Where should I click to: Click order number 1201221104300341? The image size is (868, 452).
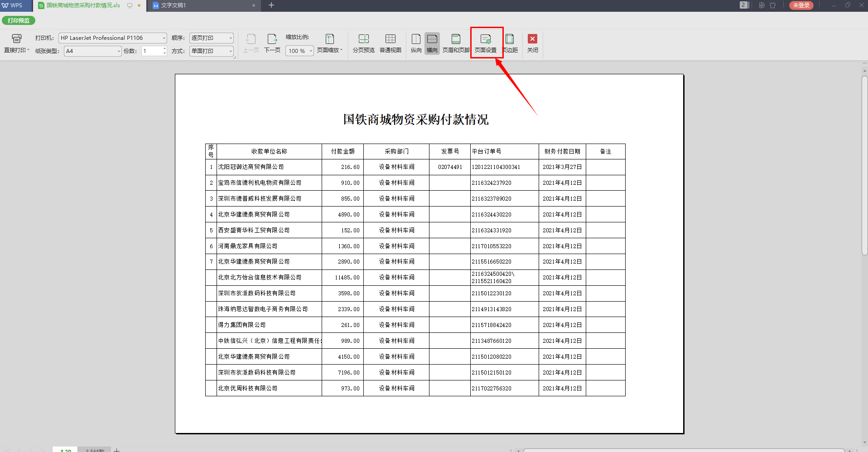click(496, 167)
